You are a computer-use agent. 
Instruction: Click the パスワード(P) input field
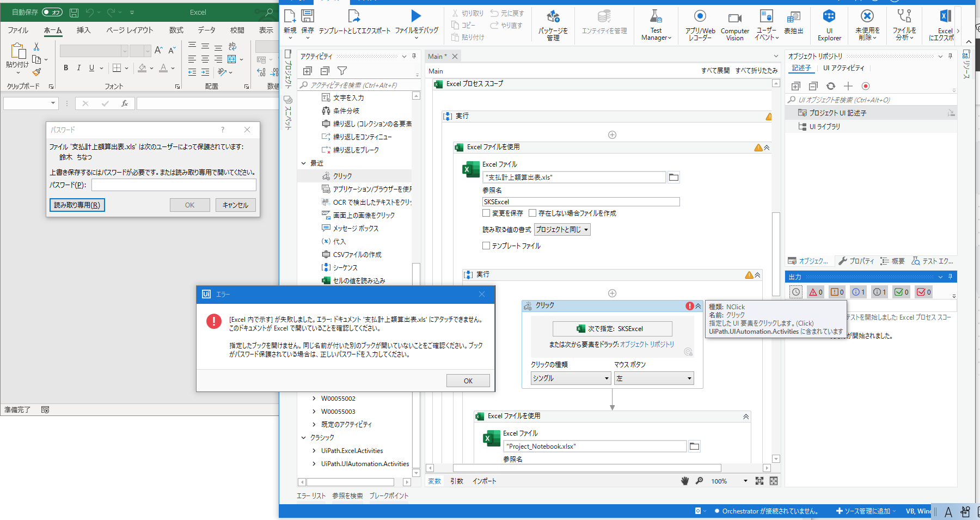[x=174, y=185]
